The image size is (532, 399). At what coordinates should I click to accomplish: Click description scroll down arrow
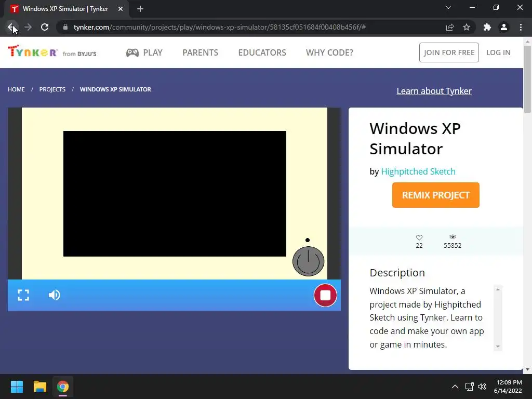pyautogui.click(x=498, y=347)
